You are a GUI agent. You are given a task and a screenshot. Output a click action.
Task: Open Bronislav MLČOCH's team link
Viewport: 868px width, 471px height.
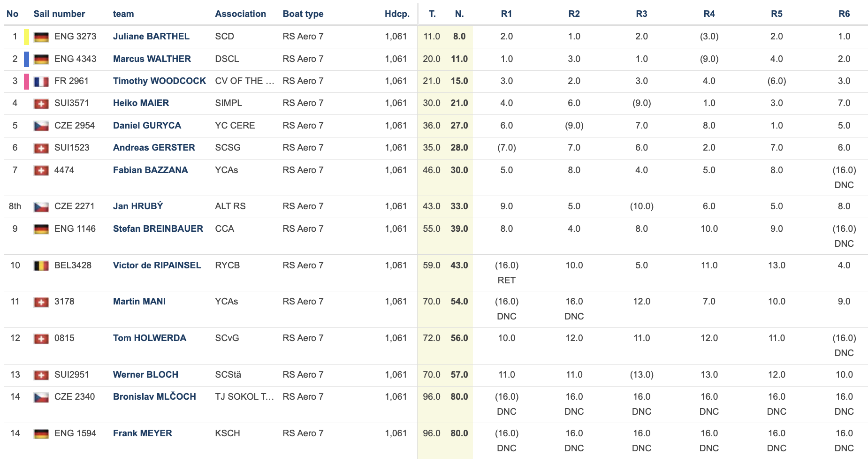coord(154,397)
